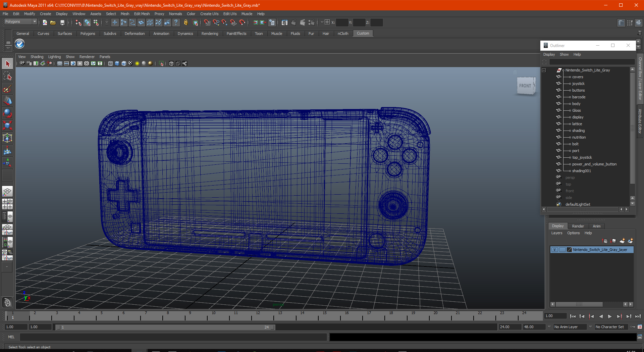
Task: Activate the Lasso select tool
Action: click(7, 76)
